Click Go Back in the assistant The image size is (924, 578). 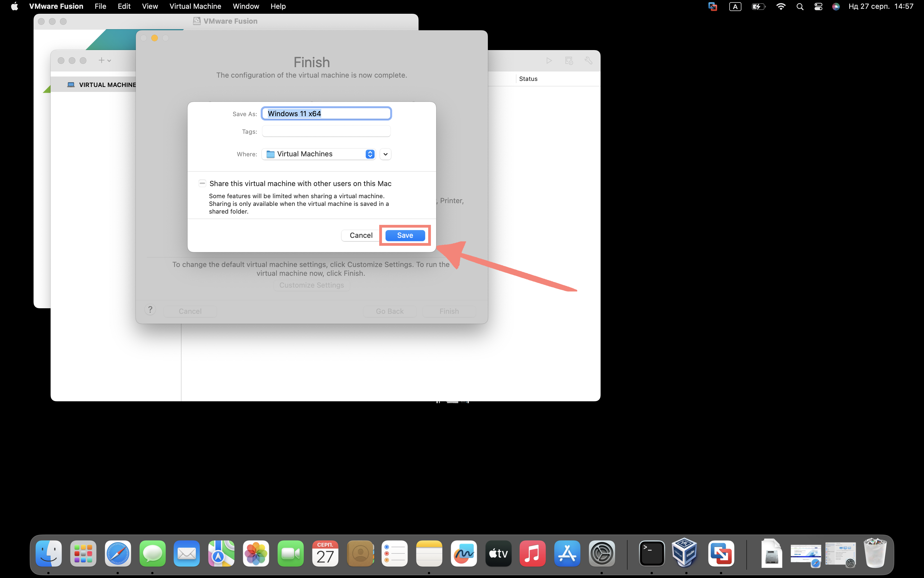(389, 311)
